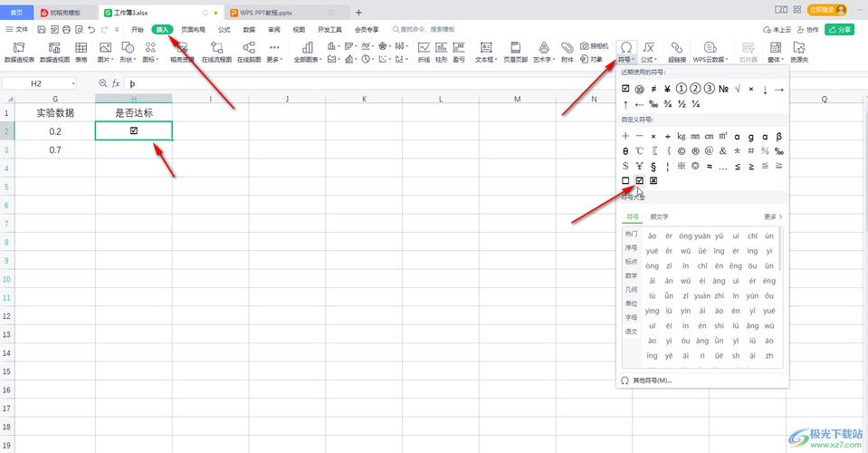Select the 热门 symbol category
The width and height of the screenshot is (868, 453).
[631, 234]
